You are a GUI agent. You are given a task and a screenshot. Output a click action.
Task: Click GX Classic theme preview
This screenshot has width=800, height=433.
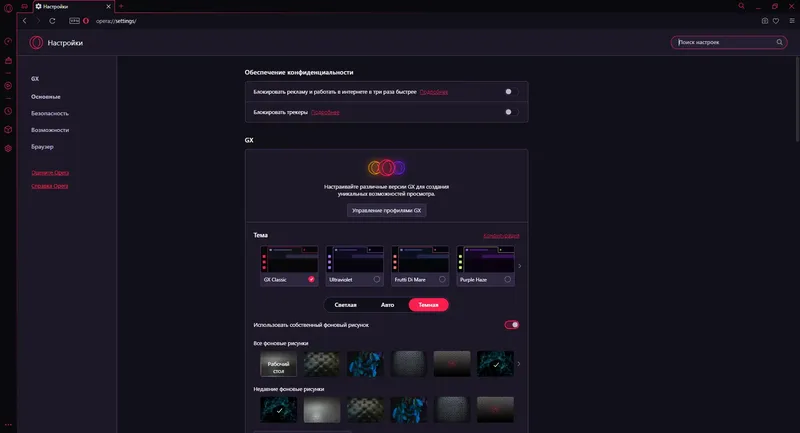(x=289, y=259)
